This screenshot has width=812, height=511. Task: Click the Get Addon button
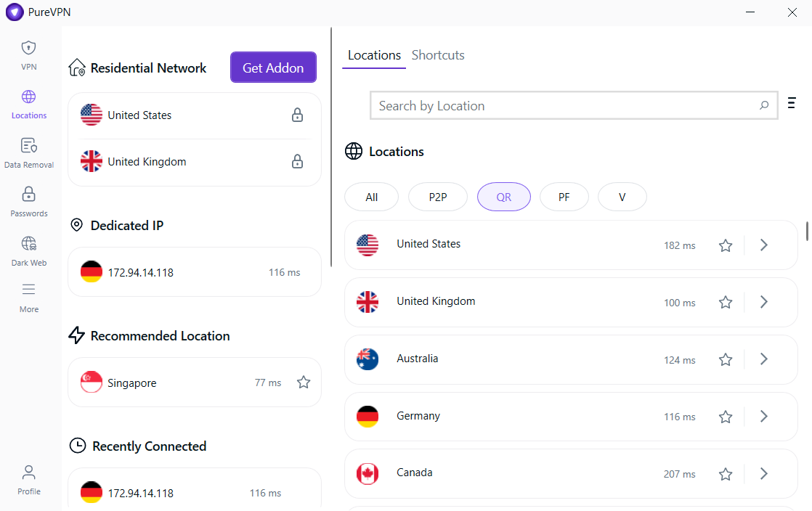(273, 68)
